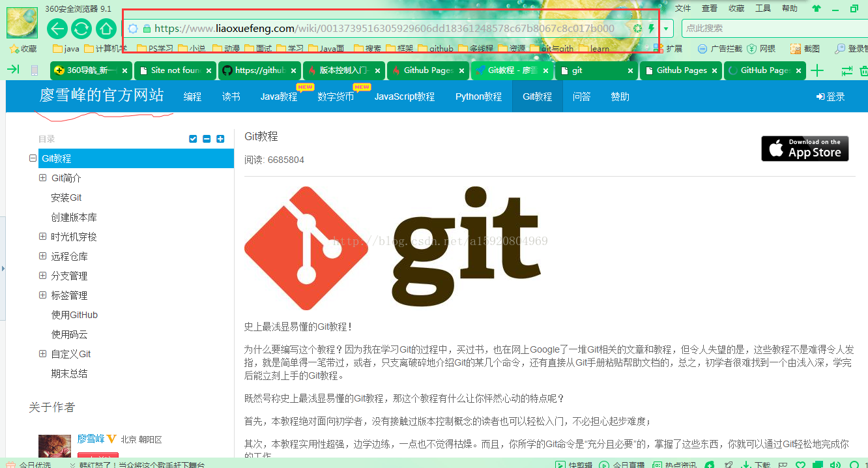This screenshot has height=468, width=868.
Task: Expand the 时光机穿梭 tree node
Action: click(x=43, y=237)
